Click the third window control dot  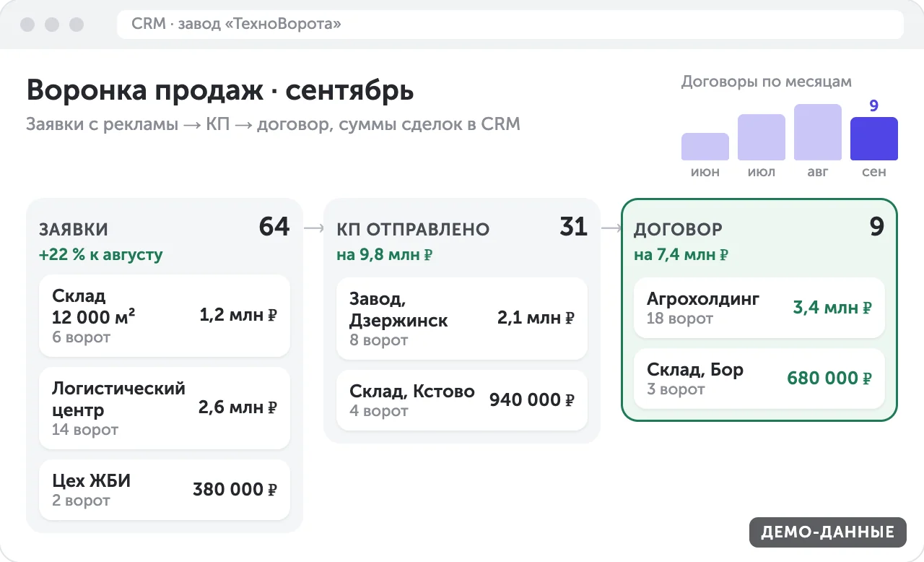pyautogui.click(x=77, y=25)
